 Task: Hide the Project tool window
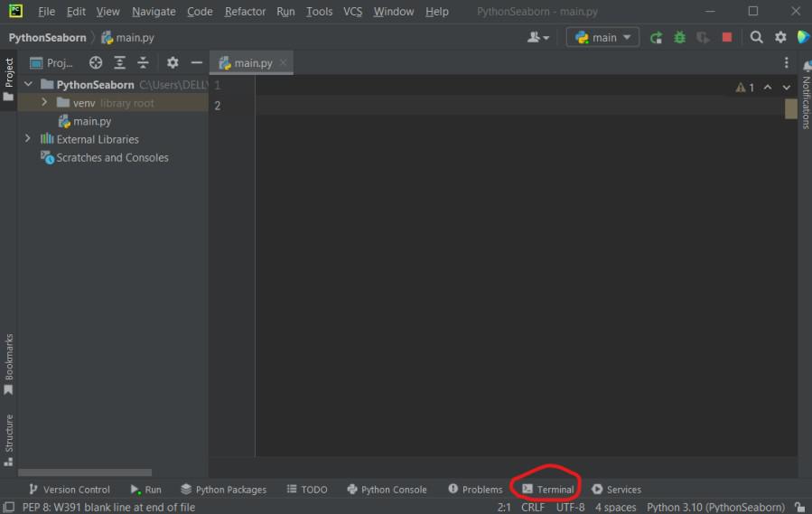pos(196,62)
